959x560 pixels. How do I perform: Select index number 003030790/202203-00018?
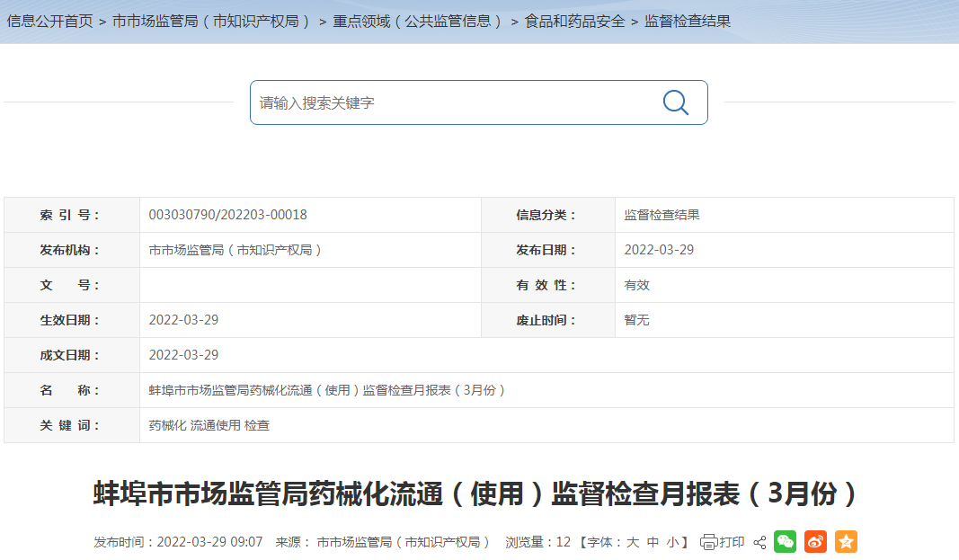(x=227, y=215)
